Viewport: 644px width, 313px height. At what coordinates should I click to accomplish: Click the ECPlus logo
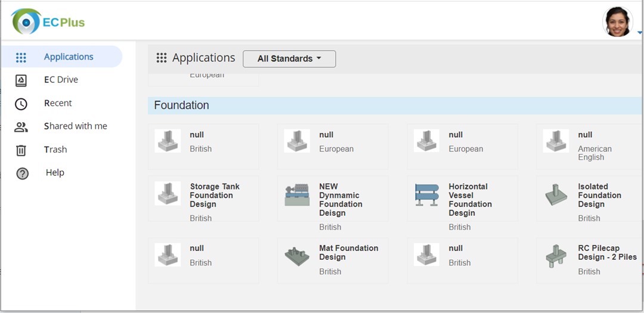coord(48,21)
